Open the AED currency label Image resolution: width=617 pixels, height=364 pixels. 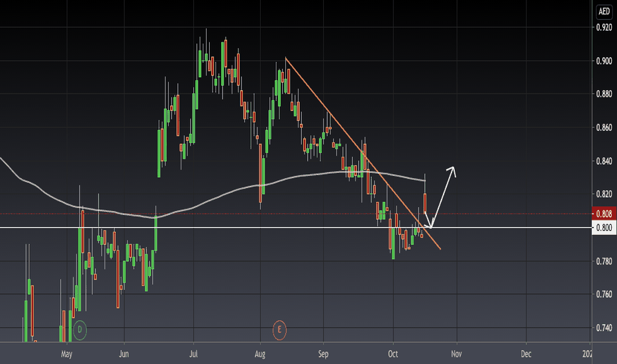pyautogui.click(x=604, y=11)
